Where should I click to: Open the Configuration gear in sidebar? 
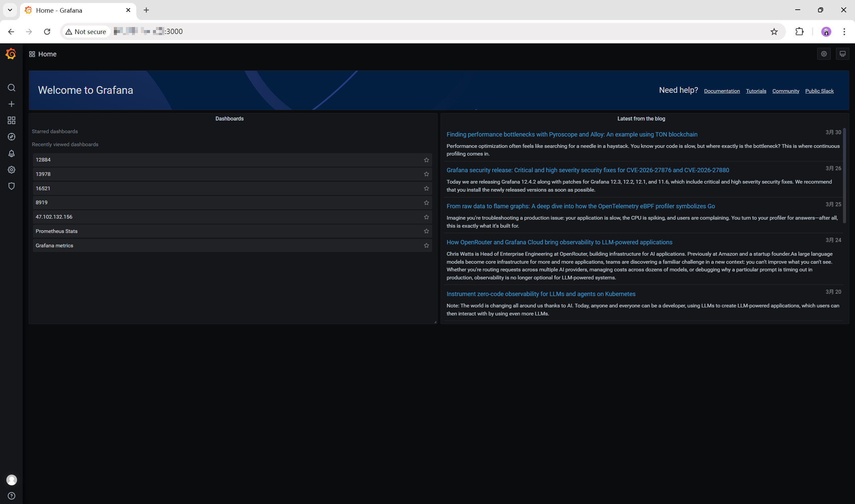pyautogui.click(x=11, y=170)
